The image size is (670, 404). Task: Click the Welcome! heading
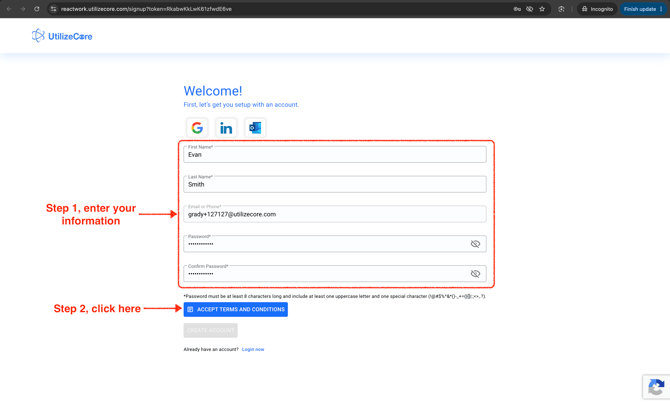pos(213,91)
